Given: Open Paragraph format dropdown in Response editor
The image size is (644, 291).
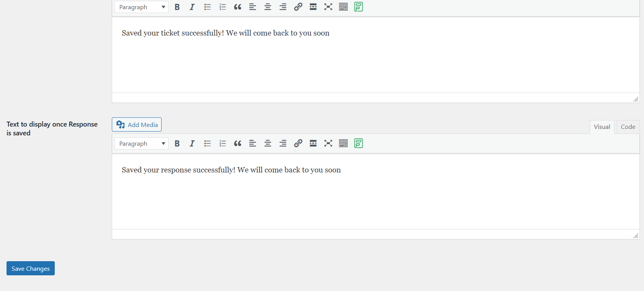Looking at the screenshot, I should (141, 143).
